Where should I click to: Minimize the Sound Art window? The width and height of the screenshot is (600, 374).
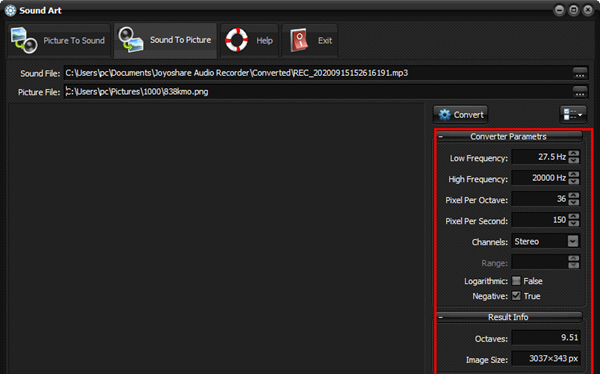click(x=559, y=10)
